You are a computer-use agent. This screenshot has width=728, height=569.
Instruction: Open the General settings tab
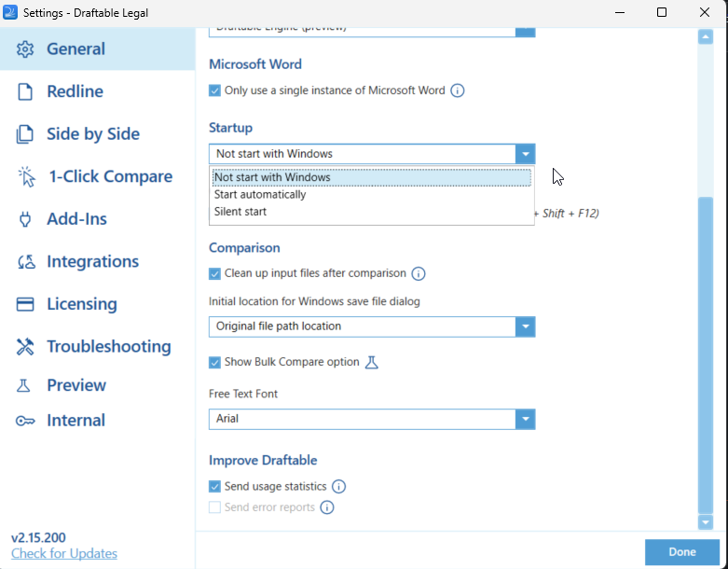pyautogui.click(x=98, y=49)
